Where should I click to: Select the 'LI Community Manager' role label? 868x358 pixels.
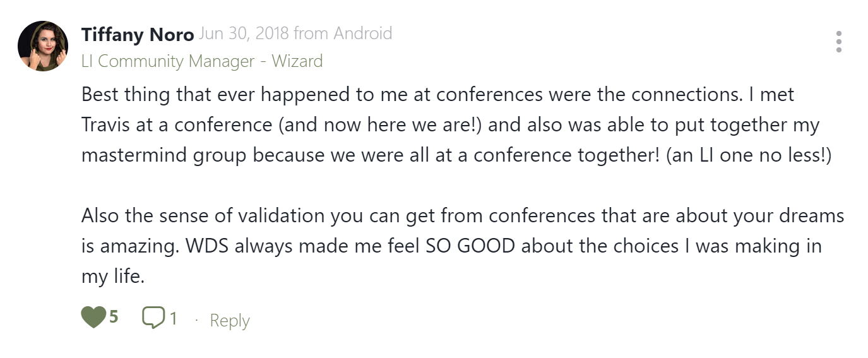pos(168,61)
